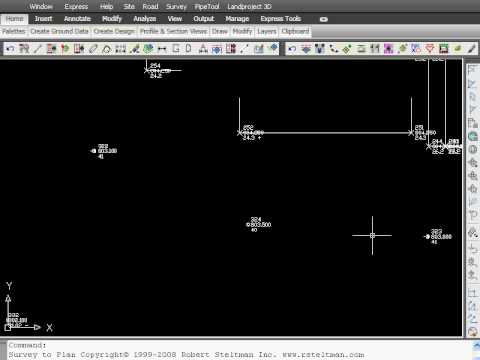This screenshot has width=480, height=360.
Task: Click the dark V-shaped icon
Action: coord(320,49)
